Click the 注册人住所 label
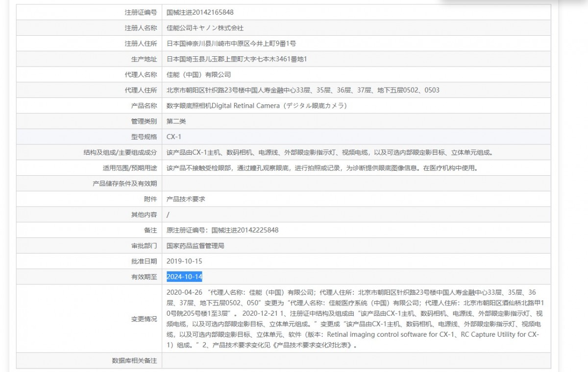588x372 pixels. pyautogui.click(x=141, y=44)
